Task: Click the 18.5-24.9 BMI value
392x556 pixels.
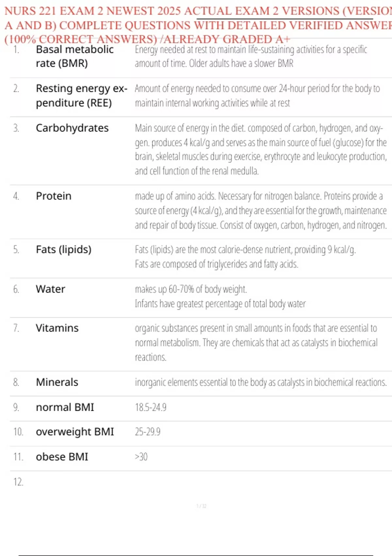Action: click(151, 407)
